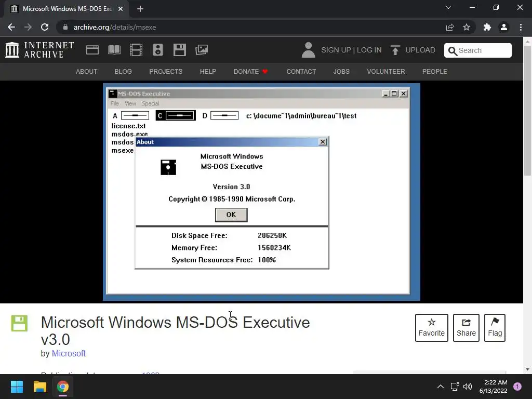Select msdos.exe in the file list
Viewport: 532px width, 399px height.
coord(129,134)
